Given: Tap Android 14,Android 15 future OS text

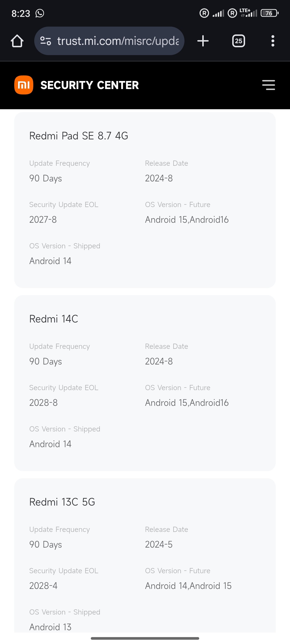Looking at the screenshot, I should 188,586.
